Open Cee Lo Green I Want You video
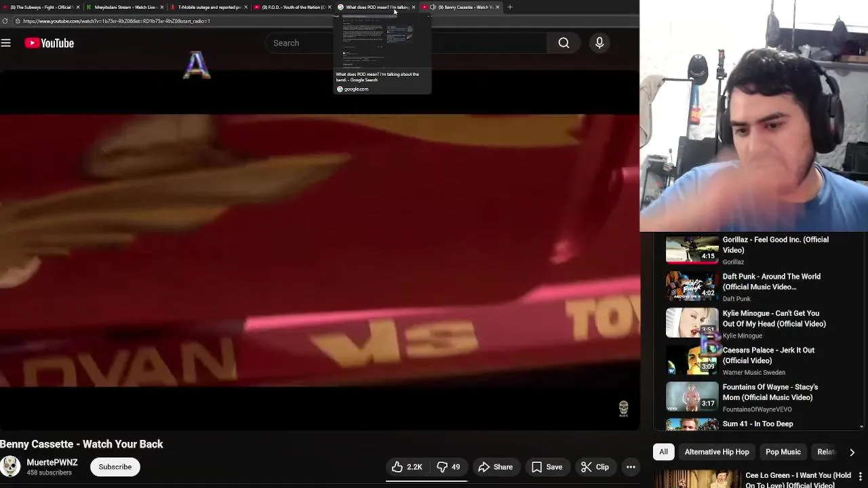868x488 pixels. (x=798, y=480)
